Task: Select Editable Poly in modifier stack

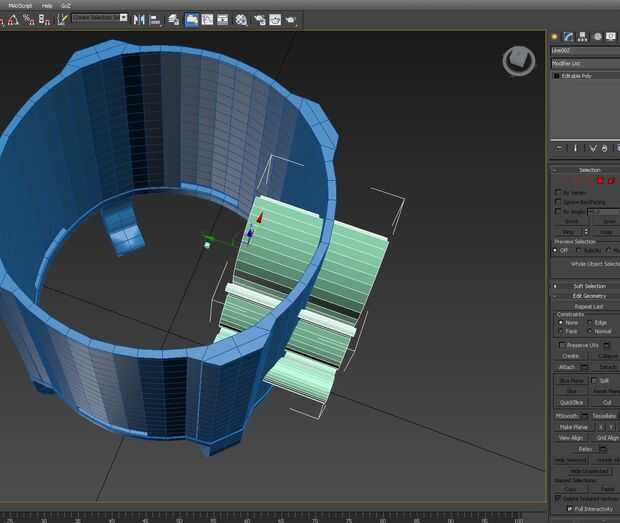Action: pyautogui.click(x=578, y=75)
